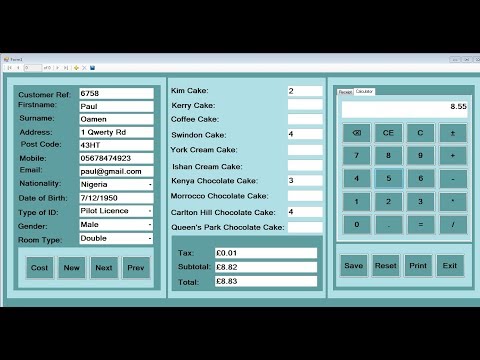The width and height of the screenshot is (480, 360).
Task: Go to previous record navigator arrow
Action: coord(18,68)
